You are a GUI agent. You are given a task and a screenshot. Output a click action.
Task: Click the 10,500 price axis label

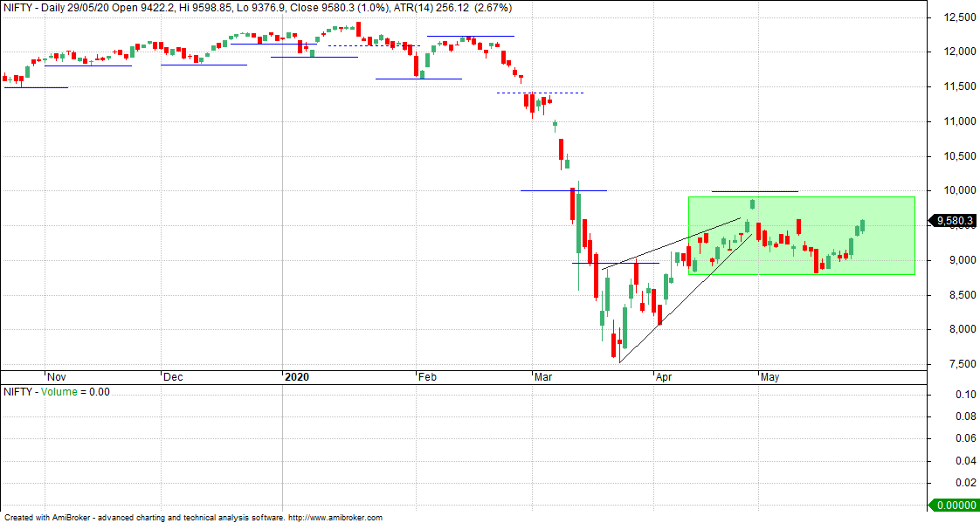[959, 156]
